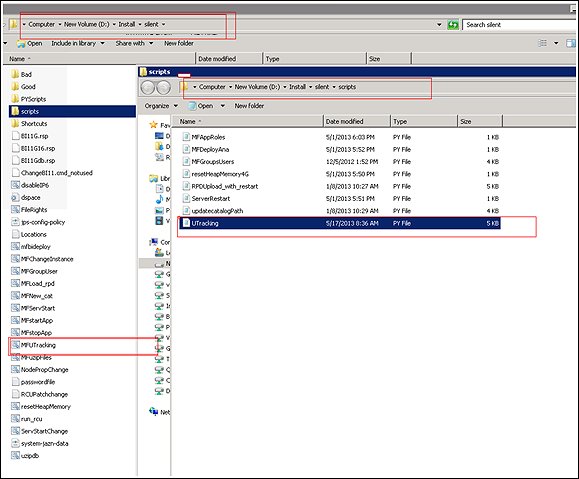Select MFGroupsUsers PY file

tap(340, 162)
